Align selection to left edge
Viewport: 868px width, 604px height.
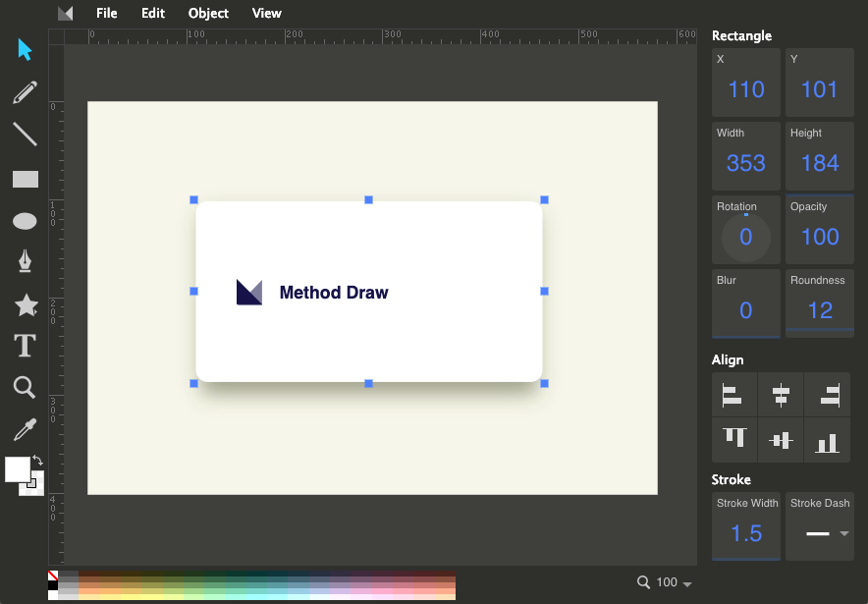coord(733,396)
